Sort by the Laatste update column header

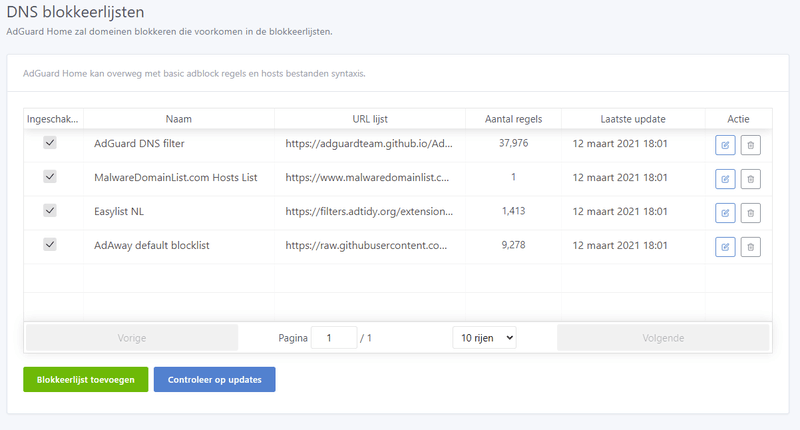pos(633,119)
